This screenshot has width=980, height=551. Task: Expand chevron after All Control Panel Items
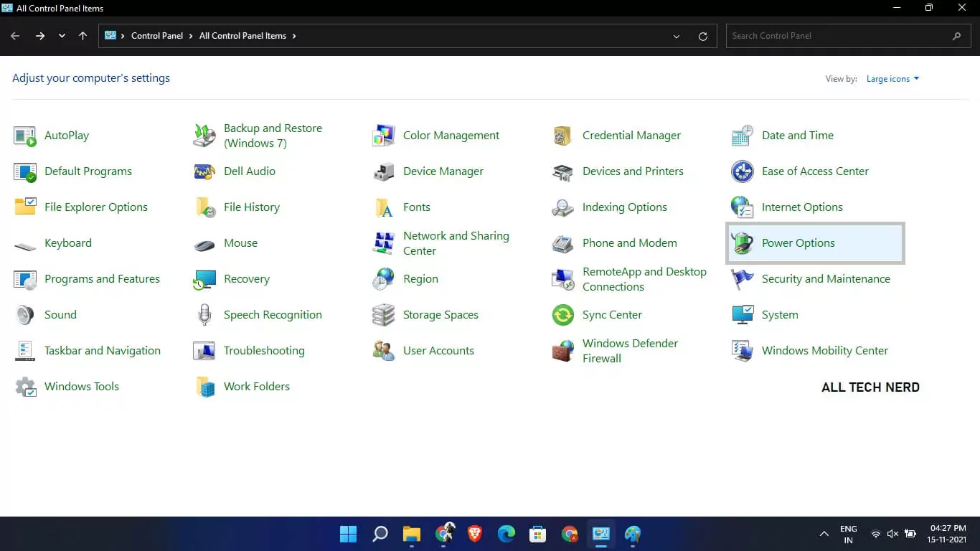coord(294,36)
